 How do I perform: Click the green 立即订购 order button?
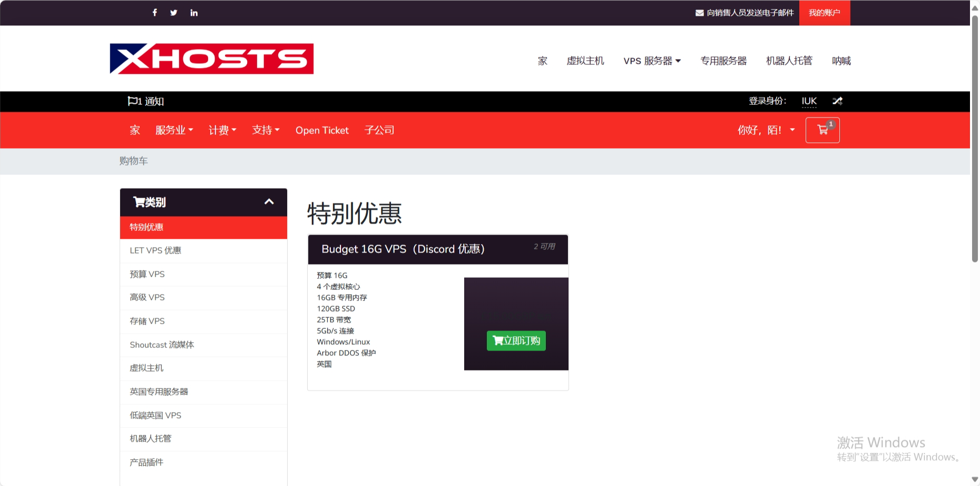coord(516,341)
